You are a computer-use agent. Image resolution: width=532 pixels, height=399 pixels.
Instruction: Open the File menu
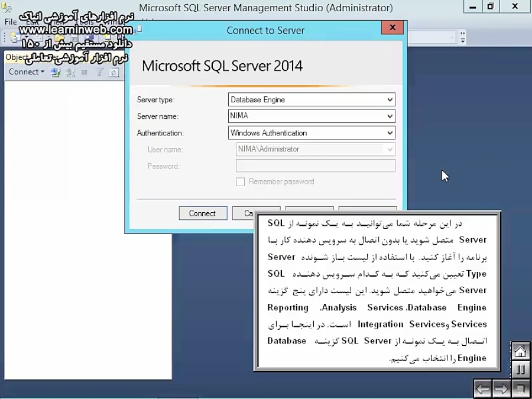pyautogui.click(x=11, y=22)
